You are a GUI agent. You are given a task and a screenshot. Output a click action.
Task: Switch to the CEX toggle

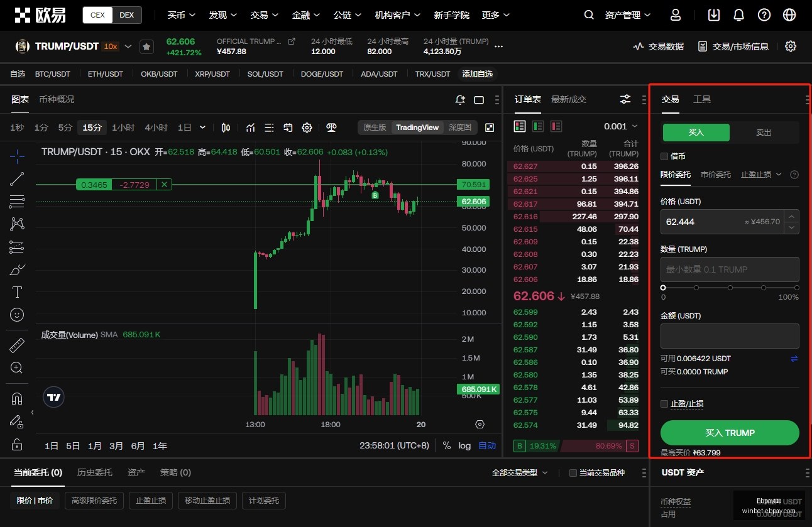point(97,15)
